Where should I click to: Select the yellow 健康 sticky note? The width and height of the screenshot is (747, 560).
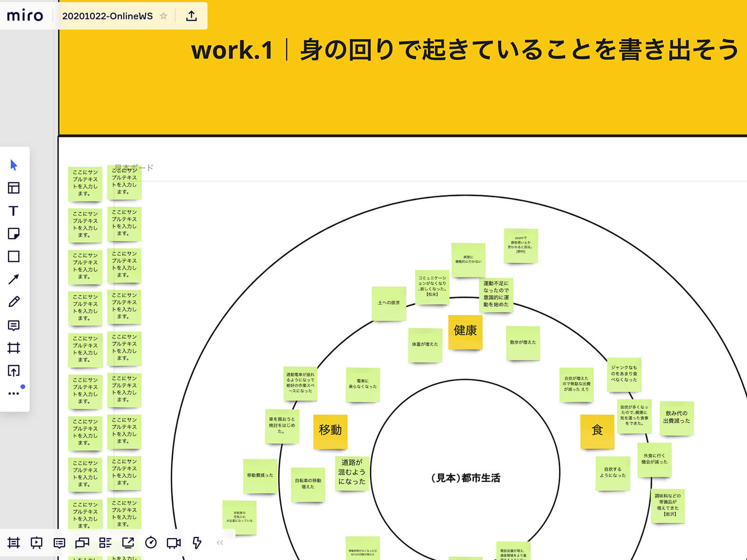pyautogui.click(x=465, y=332)
